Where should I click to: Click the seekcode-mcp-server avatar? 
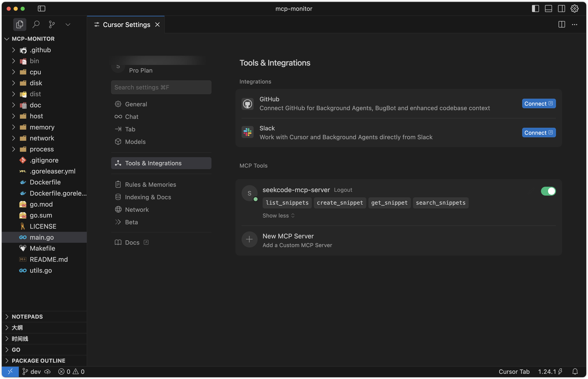pos(249,193)
